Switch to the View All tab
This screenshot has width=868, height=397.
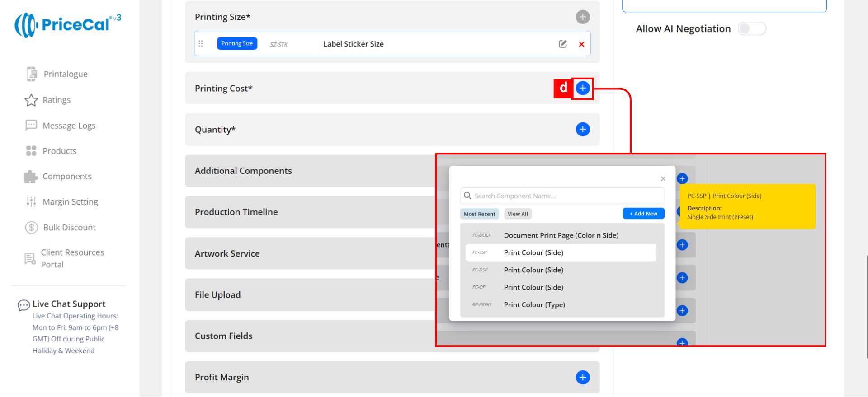[518, 214]
